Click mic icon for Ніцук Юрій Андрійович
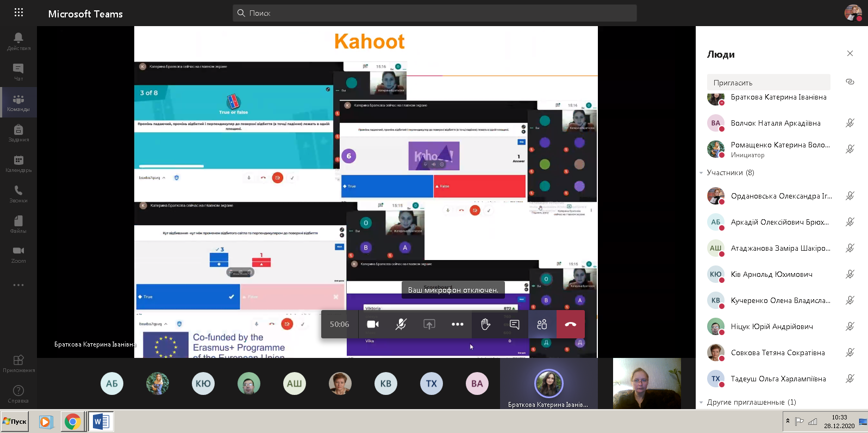 (850, 326)
